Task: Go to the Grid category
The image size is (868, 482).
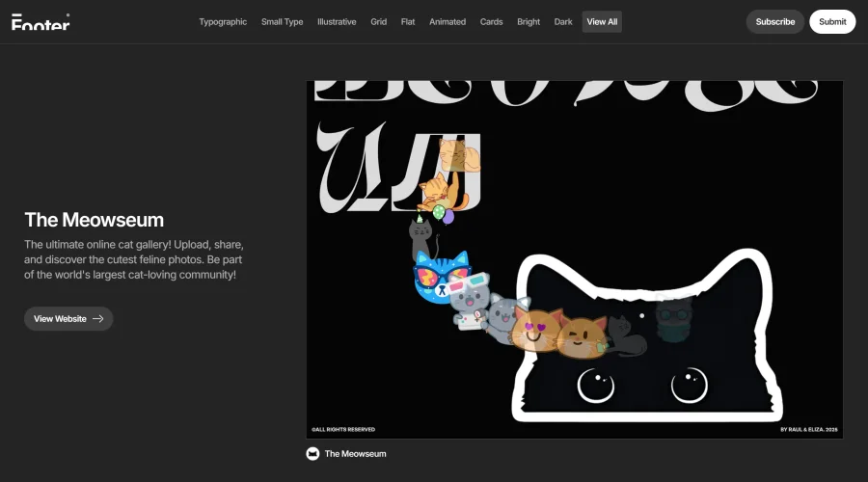Action: [379, 21]
